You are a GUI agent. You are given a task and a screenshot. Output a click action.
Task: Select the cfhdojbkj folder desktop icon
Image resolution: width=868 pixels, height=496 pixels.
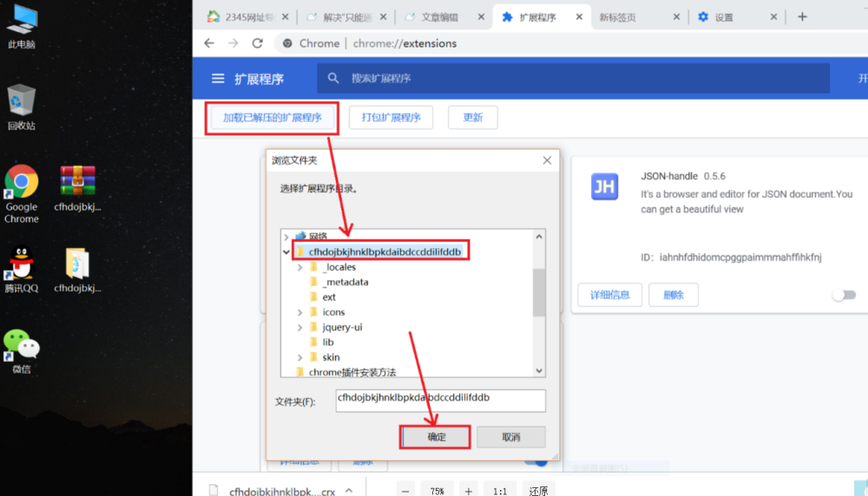tap(77, 270)
